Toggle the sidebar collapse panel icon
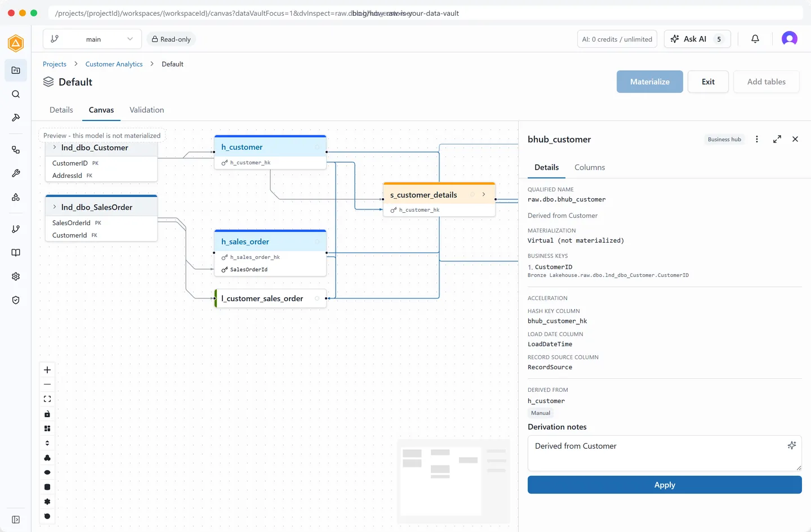This screenshot has height=532, width=811. [16, 520]
